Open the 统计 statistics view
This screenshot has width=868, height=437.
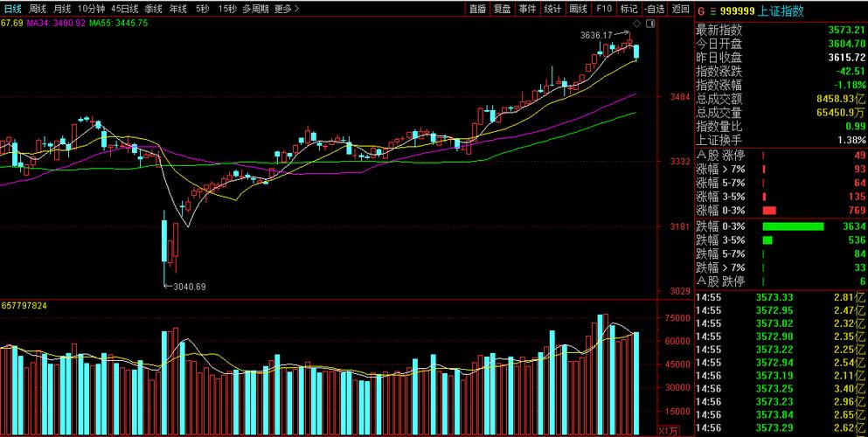(x=552, y=9)
